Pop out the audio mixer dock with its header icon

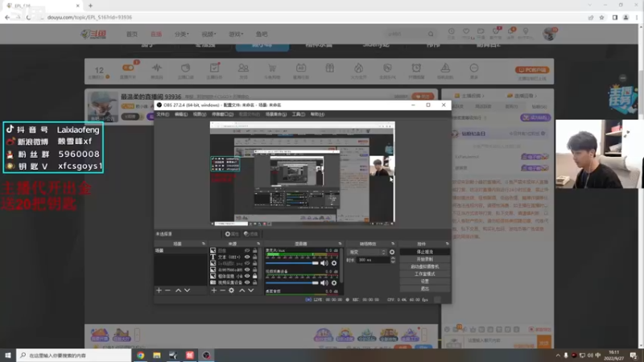340,244
